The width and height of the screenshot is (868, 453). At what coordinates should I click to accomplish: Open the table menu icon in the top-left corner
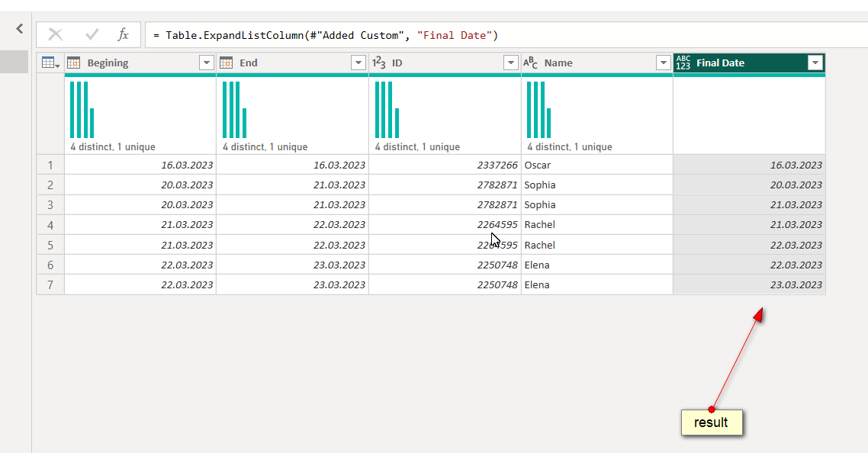[50, 63]
